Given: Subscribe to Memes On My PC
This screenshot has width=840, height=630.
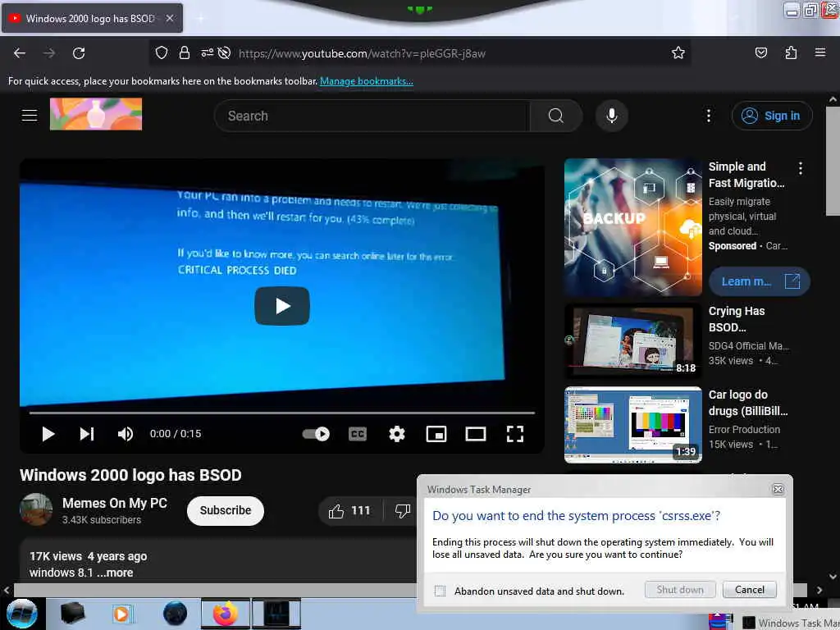Looking at the screenshot, I should pyautogui.click(x=226, y=510).
